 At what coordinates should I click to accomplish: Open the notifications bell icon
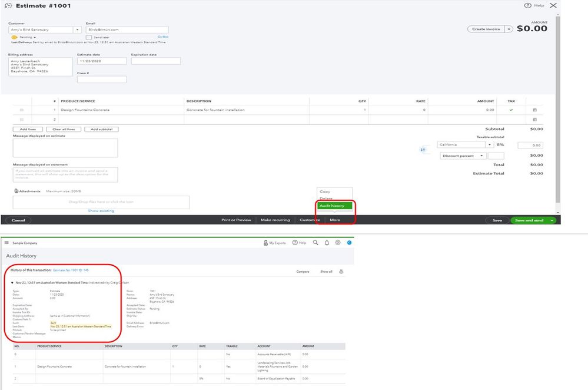click(327, 243)
